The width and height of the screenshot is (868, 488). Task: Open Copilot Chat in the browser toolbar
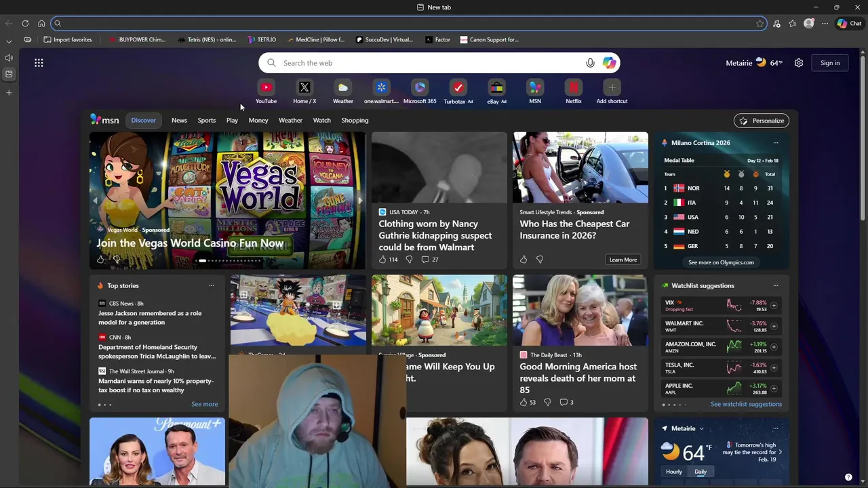[849, 23]
